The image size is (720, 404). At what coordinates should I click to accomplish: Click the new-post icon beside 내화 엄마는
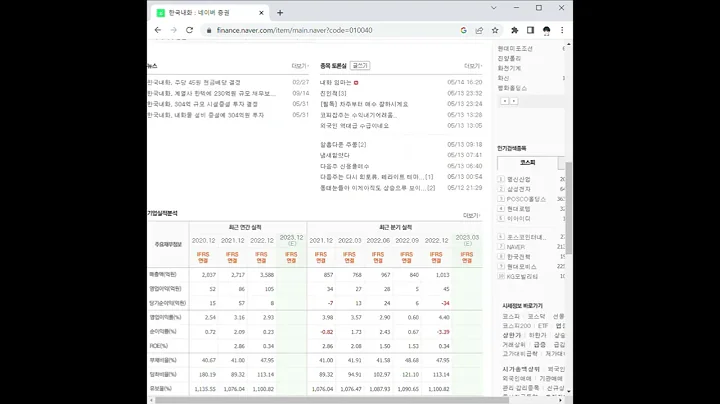click(x=356, y=83)
